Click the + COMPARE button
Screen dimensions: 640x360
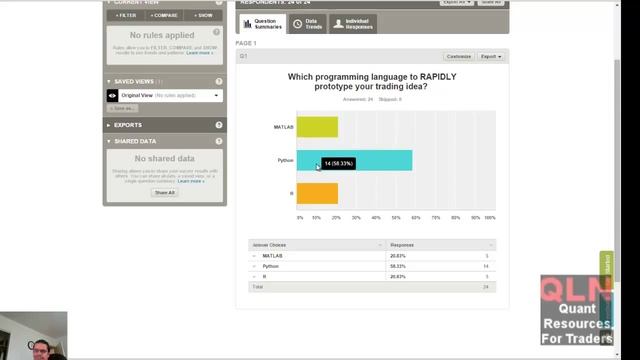(164, 16)
